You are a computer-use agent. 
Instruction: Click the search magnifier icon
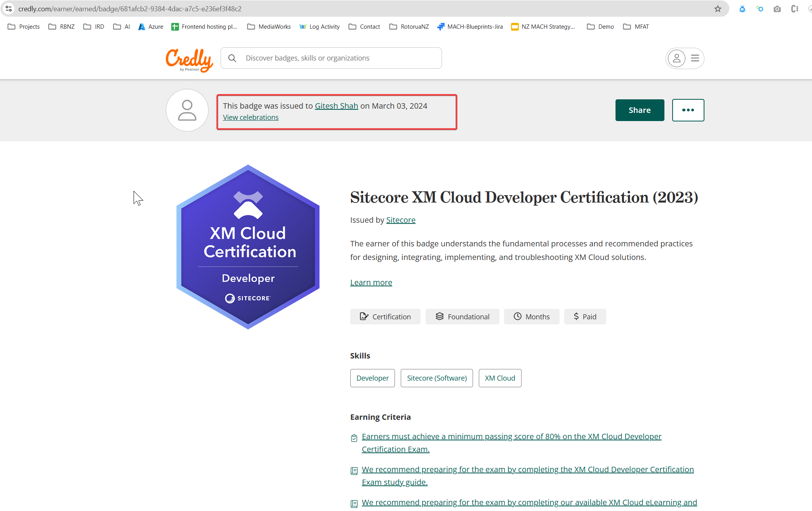[x=232, y=58]
